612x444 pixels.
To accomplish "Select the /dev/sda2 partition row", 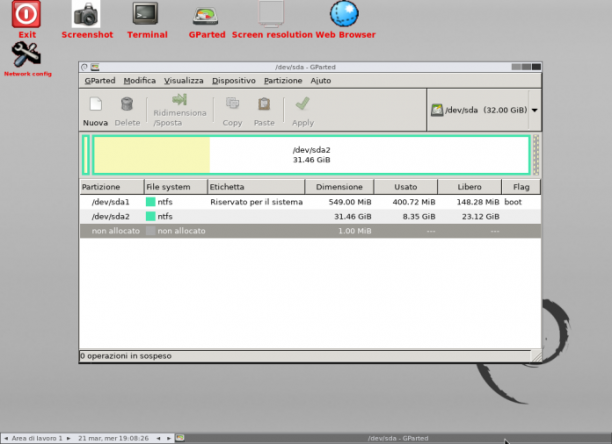I will [310, 217].
